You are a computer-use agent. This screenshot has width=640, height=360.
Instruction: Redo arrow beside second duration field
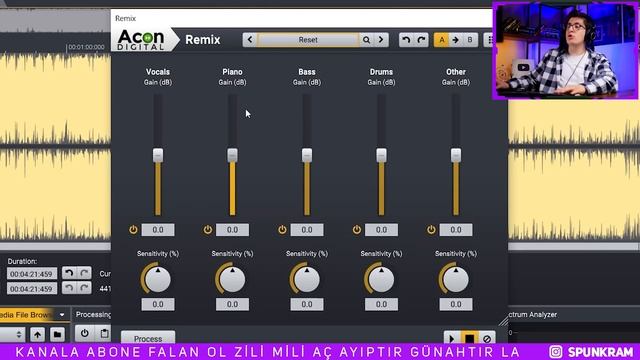click(x=84, y=288)
